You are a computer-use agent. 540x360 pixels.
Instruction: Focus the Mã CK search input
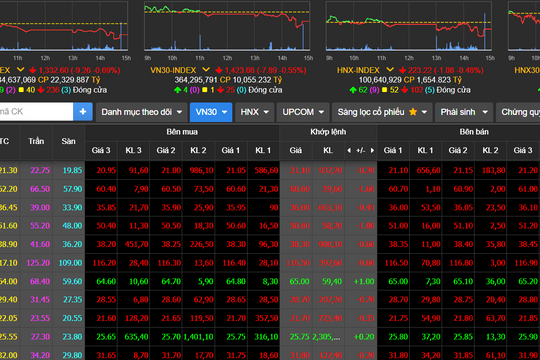click(x=36, y=112)
